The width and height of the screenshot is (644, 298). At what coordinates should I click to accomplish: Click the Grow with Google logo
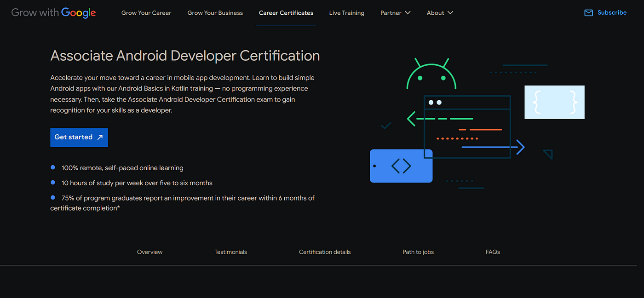(53, 12)
